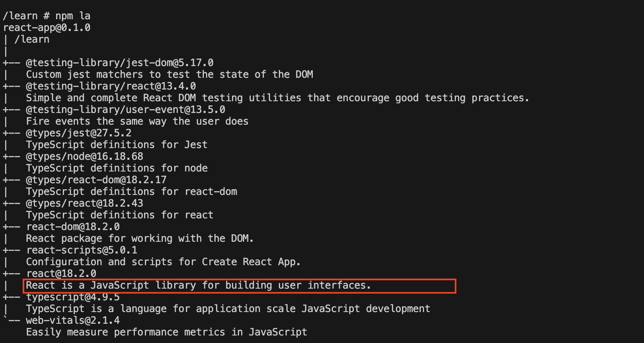Click 'Configuration and scripts for Create React App' text
Viewport: 644px width, 343px height.
click(163, 262)
